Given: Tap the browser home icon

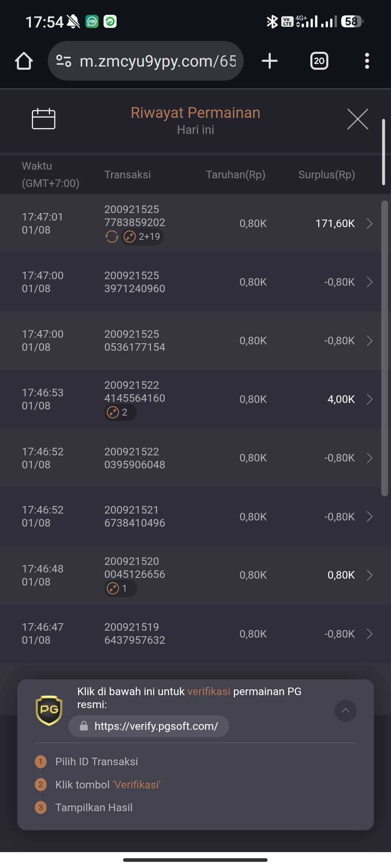Looking at the screenshot, I should [24, 61].
